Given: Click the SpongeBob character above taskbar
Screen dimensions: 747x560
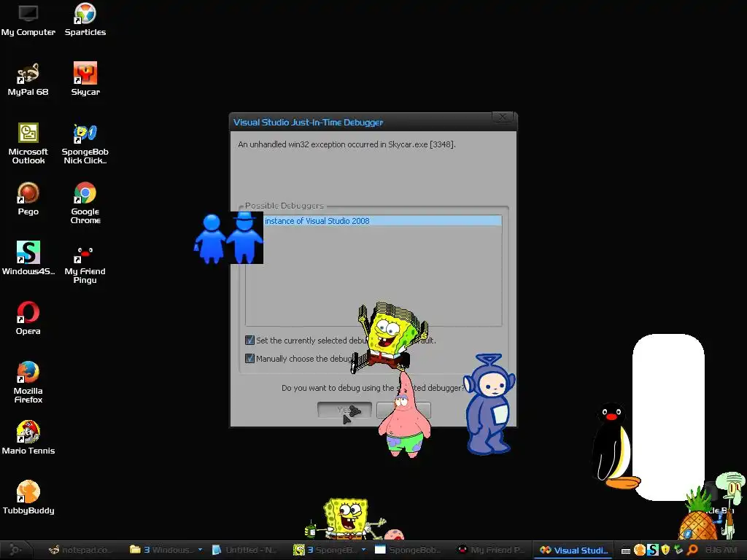Looking at the screenshot, I should [347, 519].
